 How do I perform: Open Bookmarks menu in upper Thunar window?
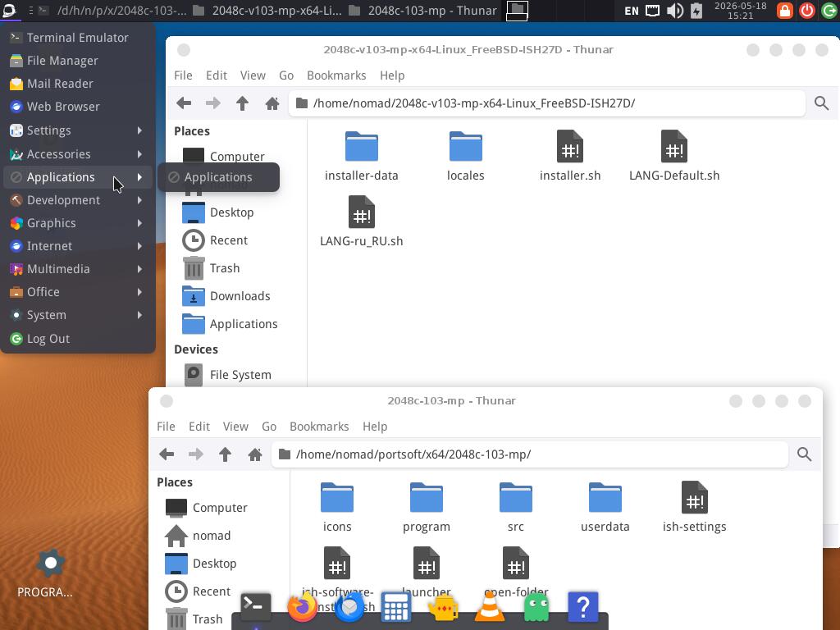click(x=336, y=75)
